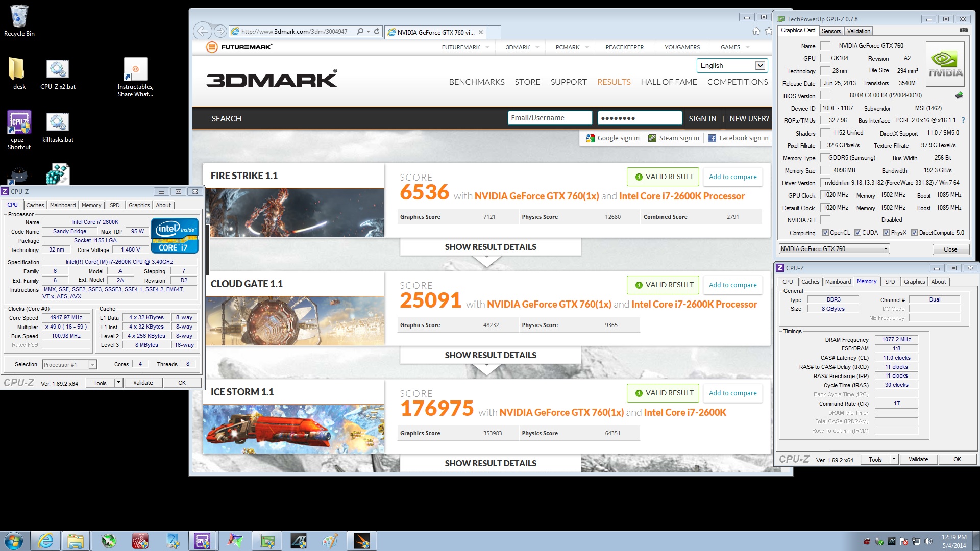Click the BIOS save chip icon in GPU-Z
Screen dimensions: 980x551
(x=960, y=95)
